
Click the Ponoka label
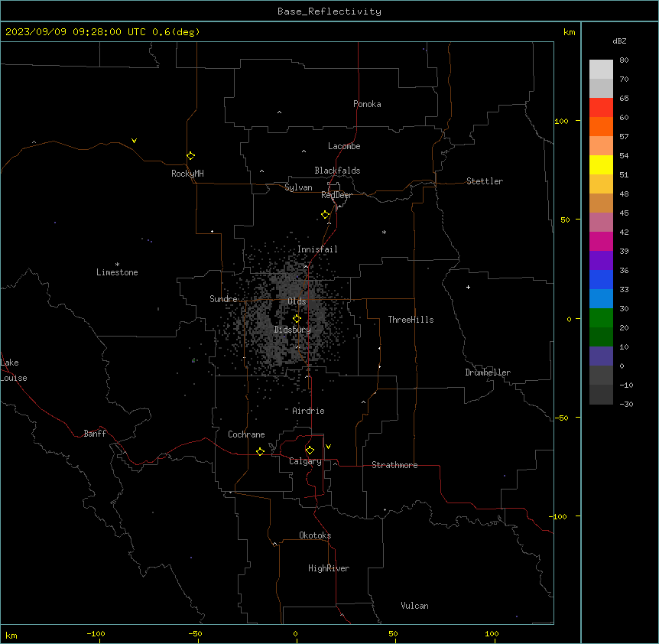(x=367, y=104)
